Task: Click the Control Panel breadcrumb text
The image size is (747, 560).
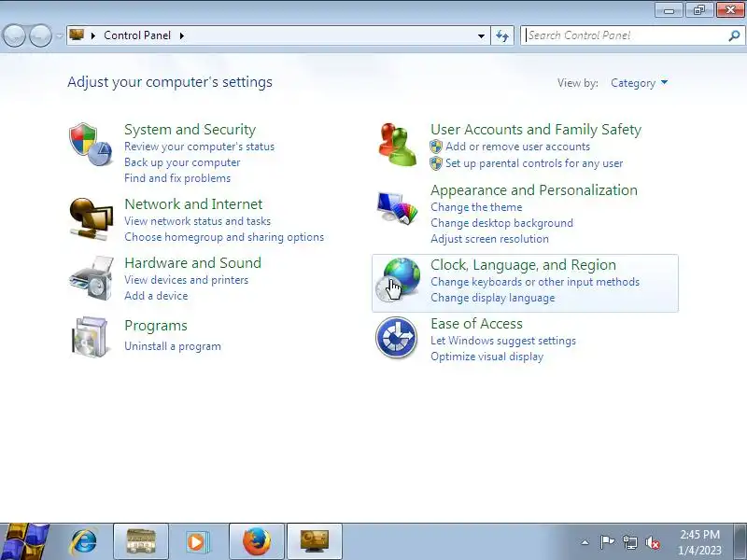Action: point(137,35)
